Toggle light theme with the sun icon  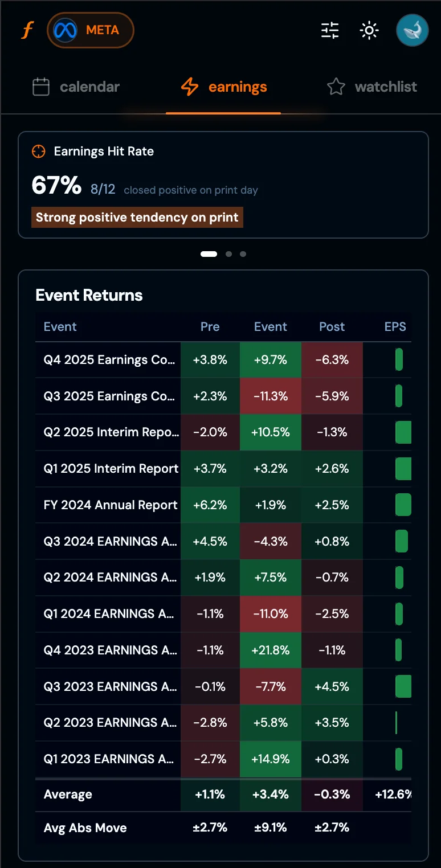click(369, 30)
